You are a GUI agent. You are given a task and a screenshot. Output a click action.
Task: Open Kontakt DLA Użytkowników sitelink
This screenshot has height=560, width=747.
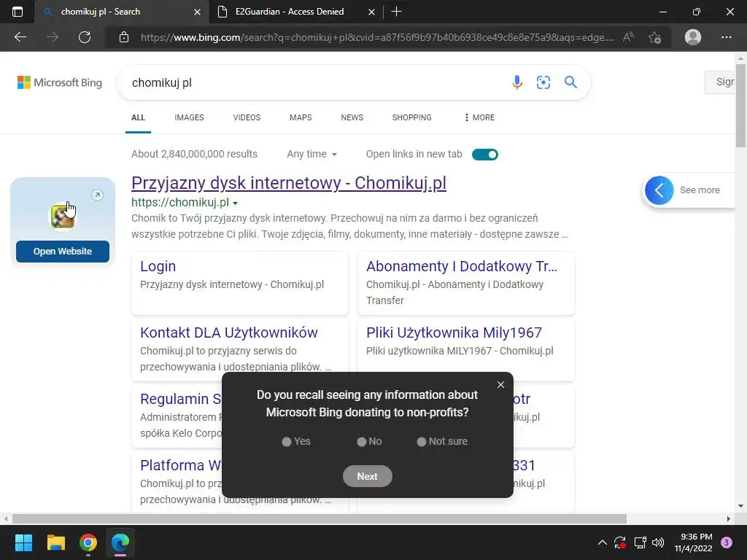click(228, 332)
